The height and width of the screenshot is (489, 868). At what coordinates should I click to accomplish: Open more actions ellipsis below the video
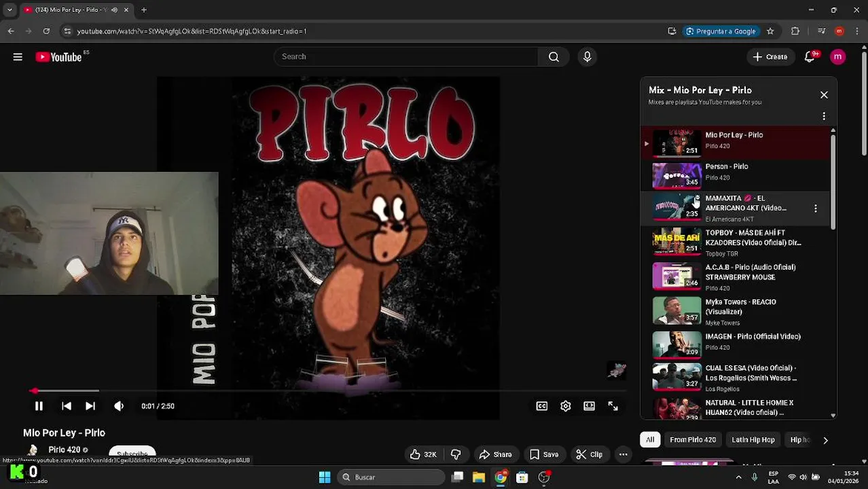[623, 454]
